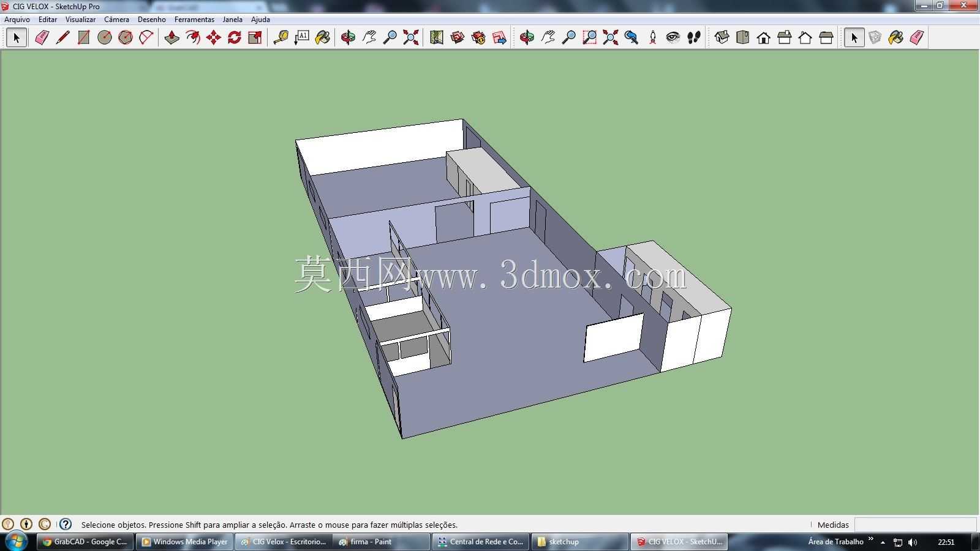
Task: Activate the Push/Pull tool
Action: pos(171,38)
